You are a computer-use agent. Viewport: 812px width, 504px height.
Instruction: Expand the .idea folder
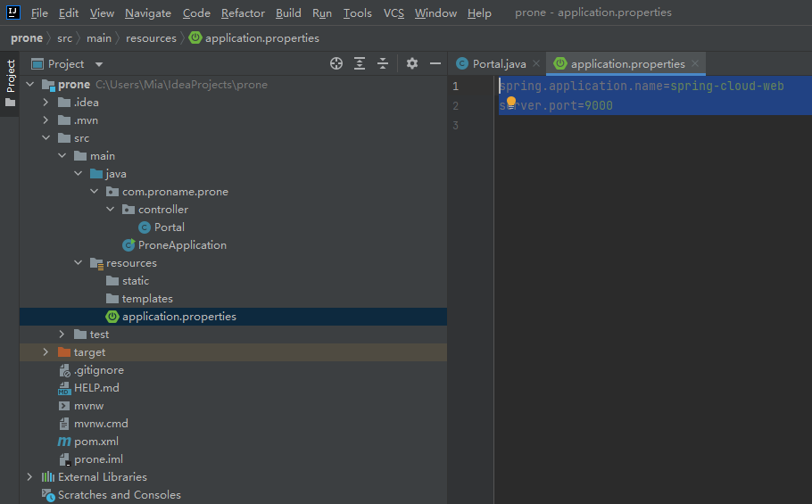46,102
